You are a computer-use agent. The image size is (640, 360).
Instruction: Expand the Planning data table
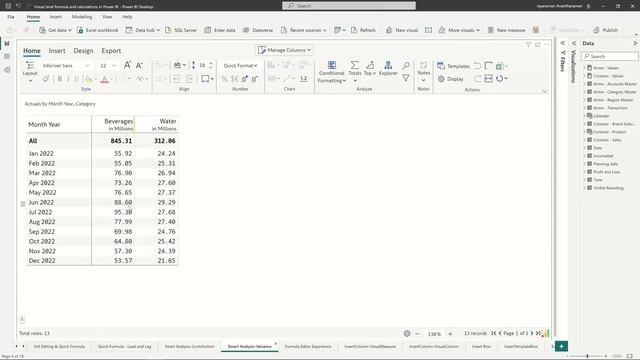coord(584,164)
